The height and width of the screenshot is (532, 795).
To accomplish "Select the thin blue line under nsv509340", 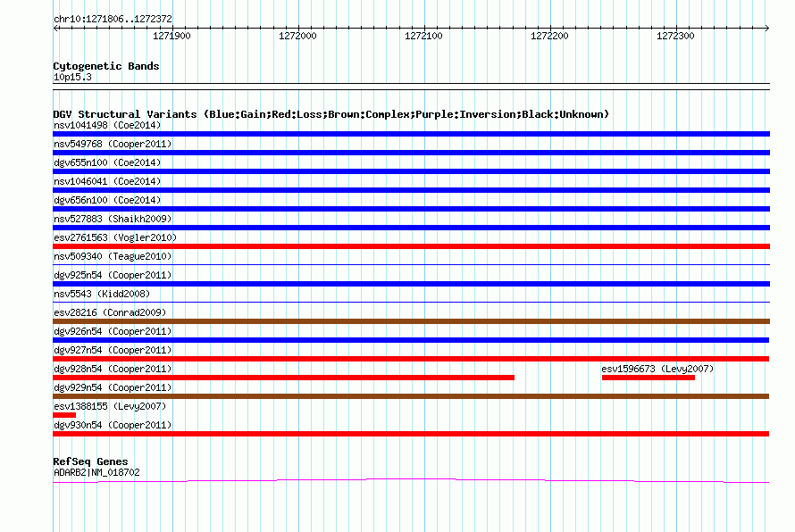I will [411, 264].
